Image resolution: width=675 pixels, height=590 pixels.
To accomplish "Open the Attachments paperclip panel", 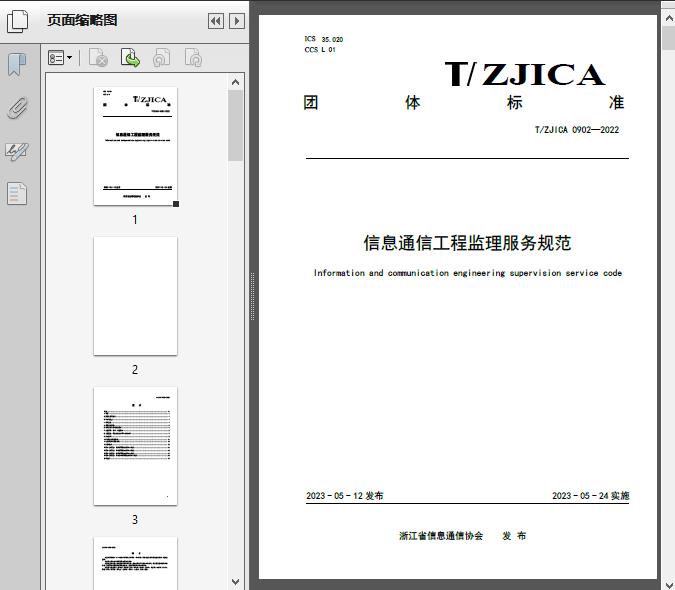I will (17, 108).
